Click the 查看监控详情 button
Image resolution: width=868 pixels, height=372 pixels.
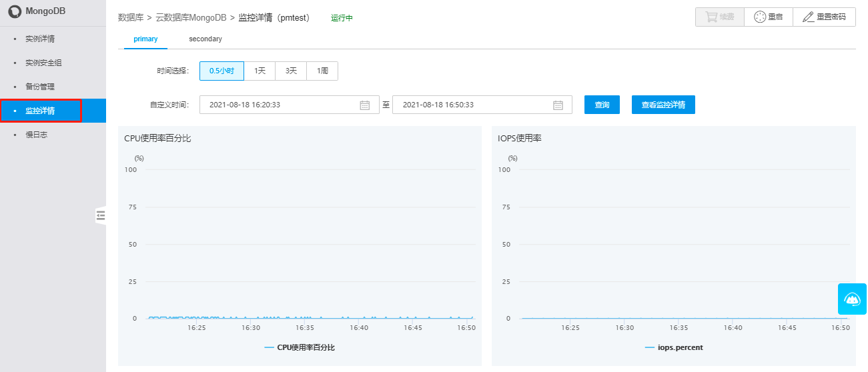point(663,105)
